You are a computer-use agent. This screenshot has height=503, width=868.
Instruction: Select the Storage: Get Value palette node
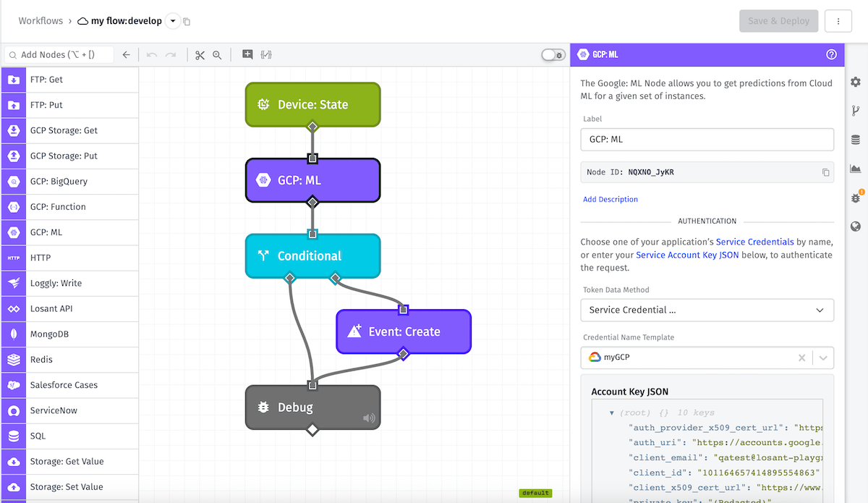click(x=69, y=461)
